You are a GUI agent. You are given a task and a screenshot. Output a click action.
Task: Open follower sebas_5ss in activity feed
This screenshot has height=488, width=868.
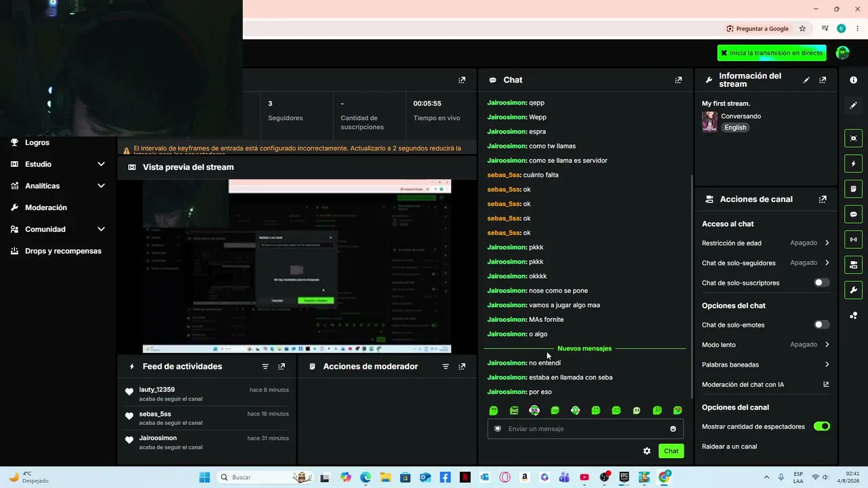point(155,414)
